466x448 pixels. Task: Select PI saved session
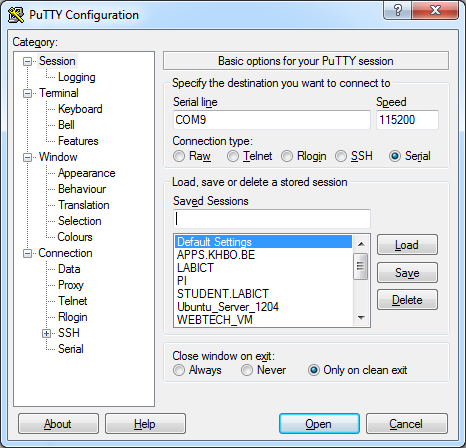point(263,281)
